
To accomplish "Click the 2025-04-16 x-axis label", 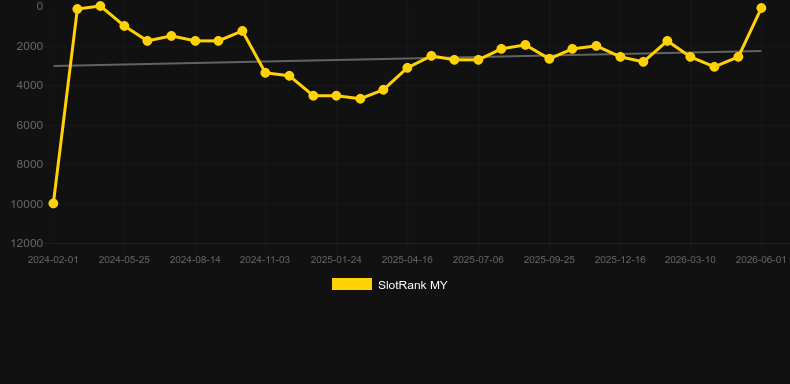I will [407, 260].
